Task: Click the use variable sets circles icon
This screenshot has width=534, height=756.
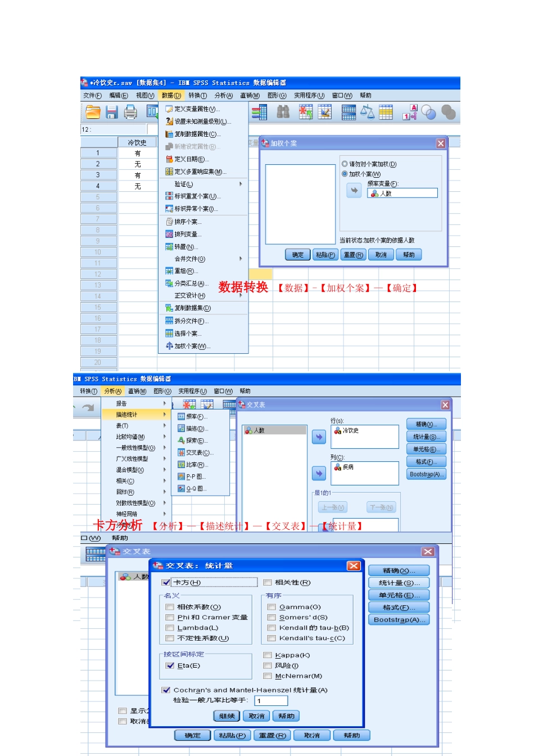Action: (429, 112)
